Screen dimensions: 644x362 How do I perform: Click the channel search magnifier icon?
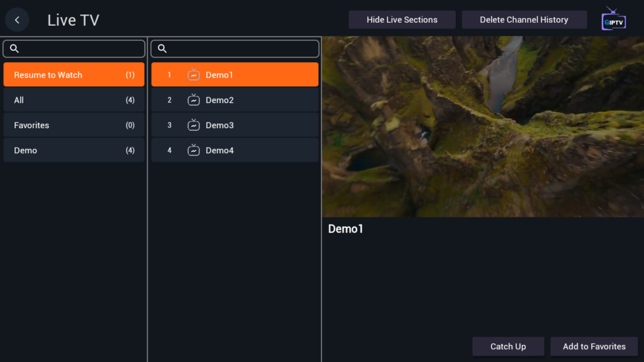click(x=162, y=49)
